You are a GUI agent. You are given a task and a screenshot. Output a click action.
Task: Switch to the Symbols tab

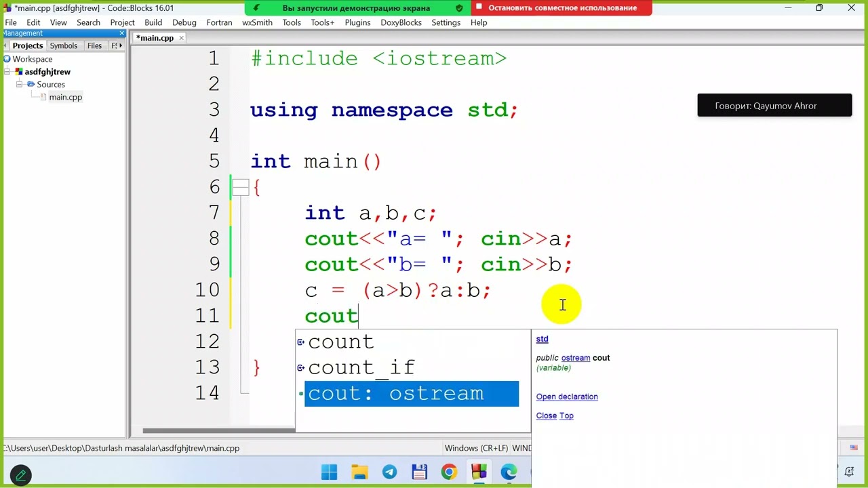64,45
